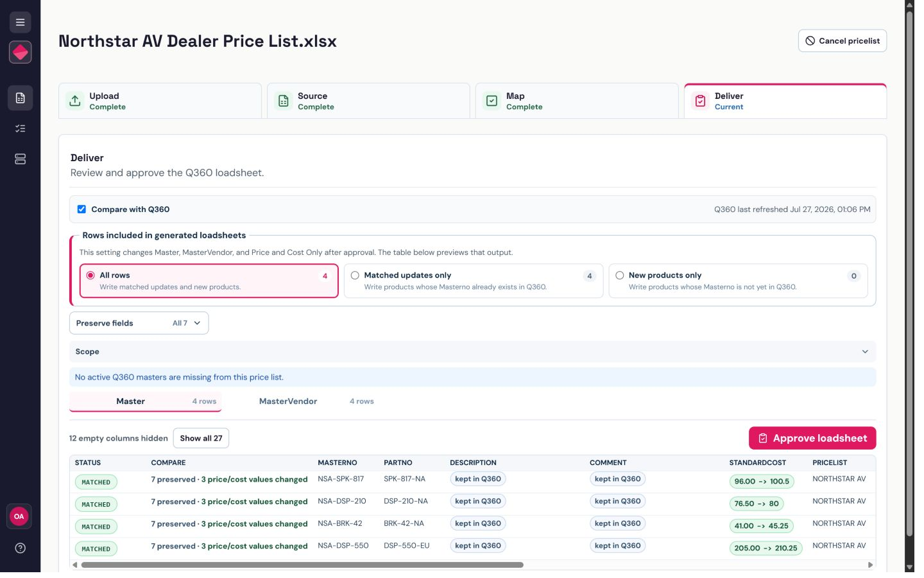Image resolution: width=924 pixels, height=578 pixels.
Task: Click the missing masters info banner
Action: click(472, 378)
